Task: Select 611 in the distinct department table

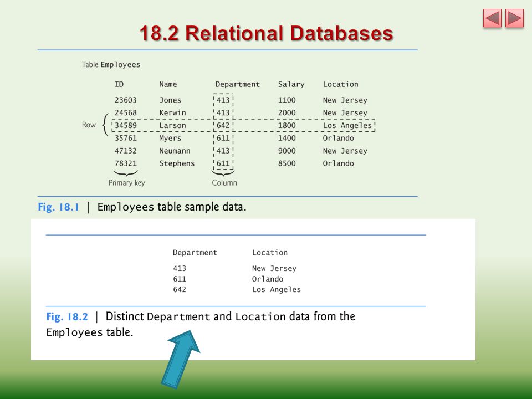Action: tap(180, 279)
